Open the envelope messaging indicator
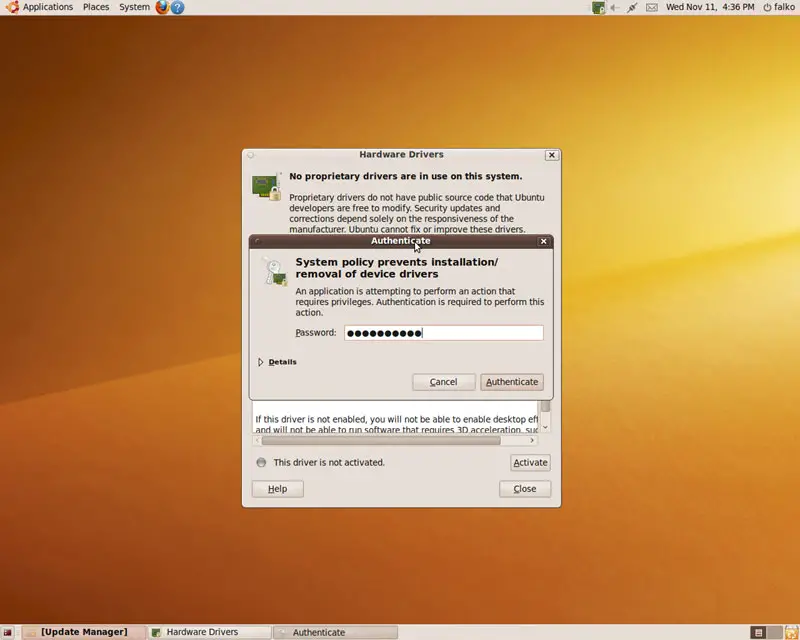Viewport: 800px width, 640px height. 652,7
